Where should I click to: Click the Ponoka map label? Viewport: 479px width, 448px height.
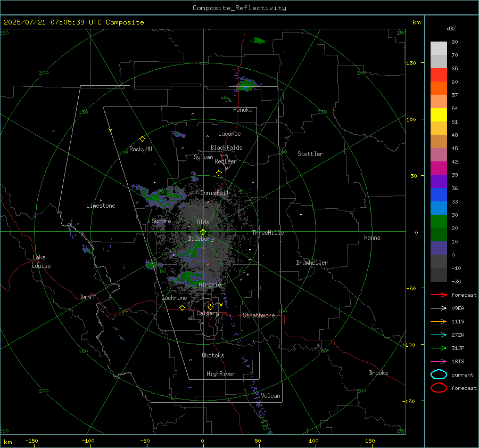tap(243, 110)
